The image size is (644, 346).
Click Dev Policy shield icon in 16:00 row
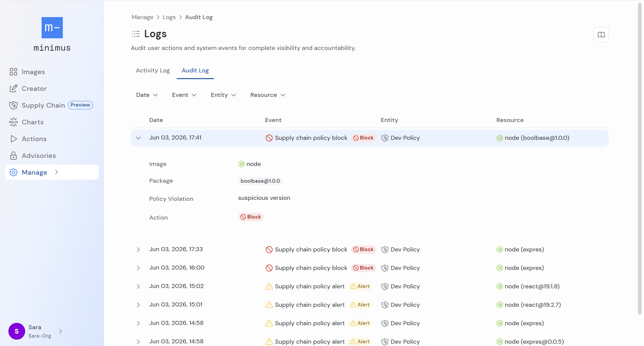pyautogui.click(x=385, y=268)
